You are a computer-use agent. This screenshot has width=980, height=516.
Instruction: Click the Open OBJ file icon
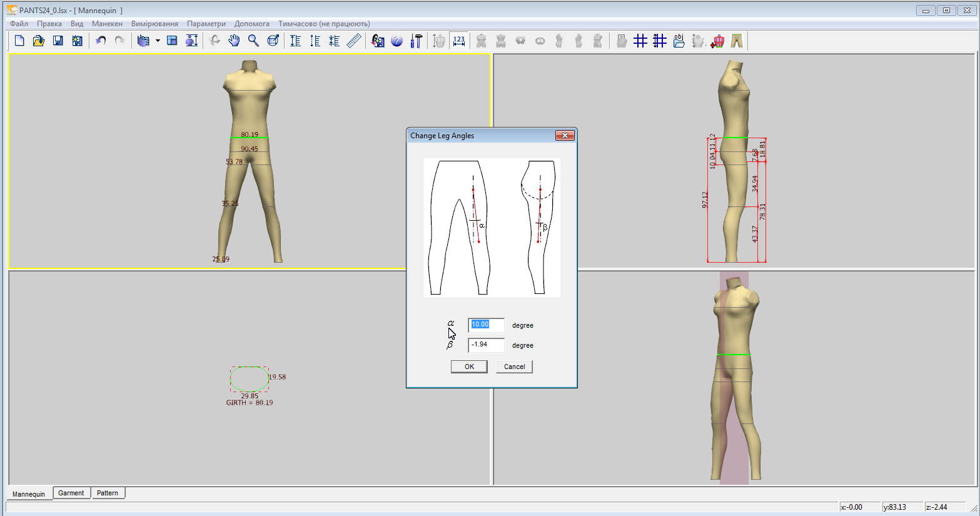679,41
